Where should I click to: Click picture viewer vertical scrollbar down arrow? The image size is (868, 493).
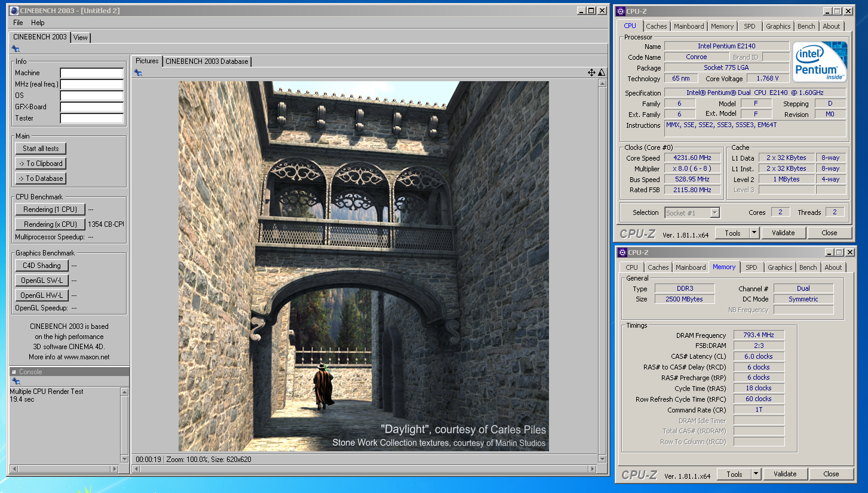pyautogui.click(x=602, y=458)
